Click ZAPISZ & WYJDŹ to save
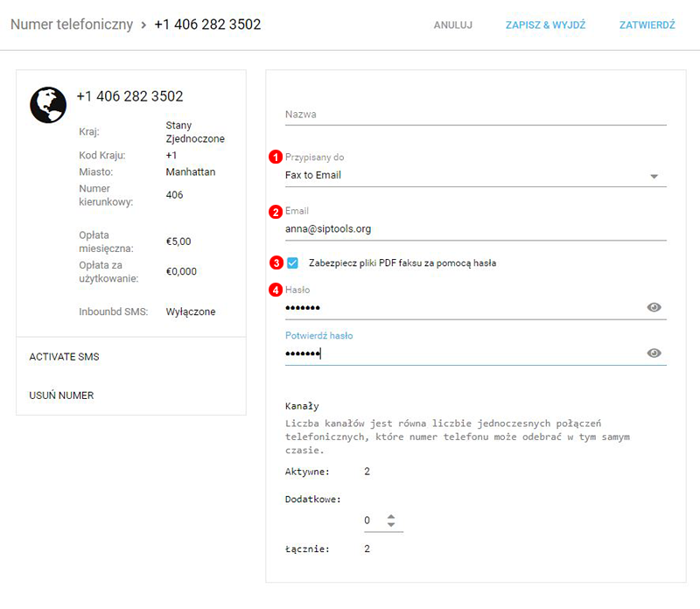 545,25
